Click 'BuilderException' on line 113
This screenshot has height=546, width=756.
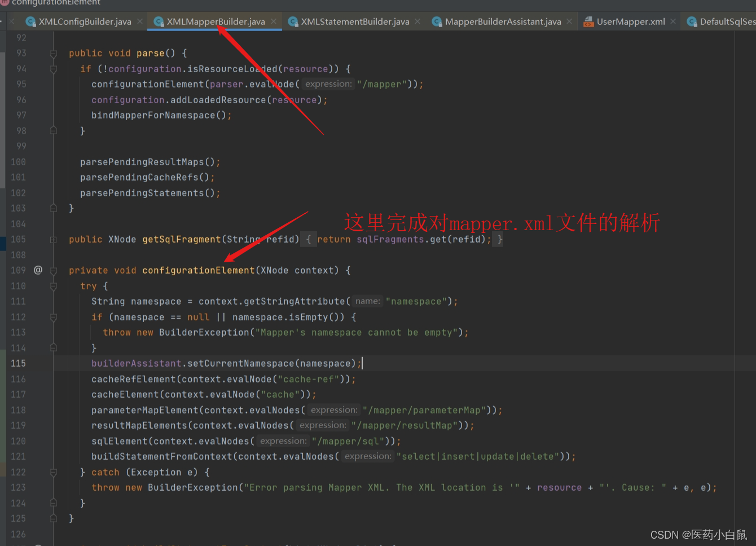coord(204,332)
